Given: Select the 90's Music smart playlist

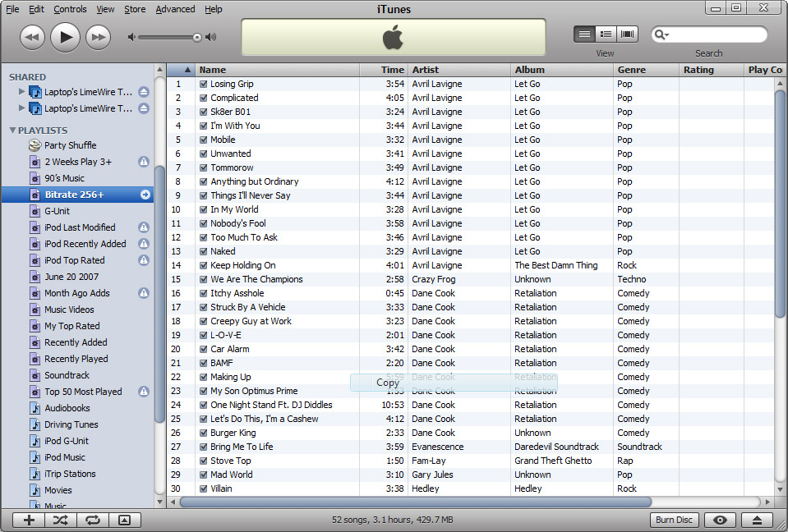Looking at the screenshot, I should [64, 178].
